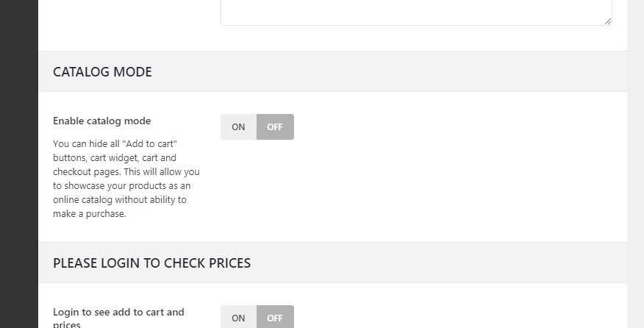Viewport: 644px width, 328px height.
Task: Click the CATALOG MODE section heading
Action: click(102, 72)
